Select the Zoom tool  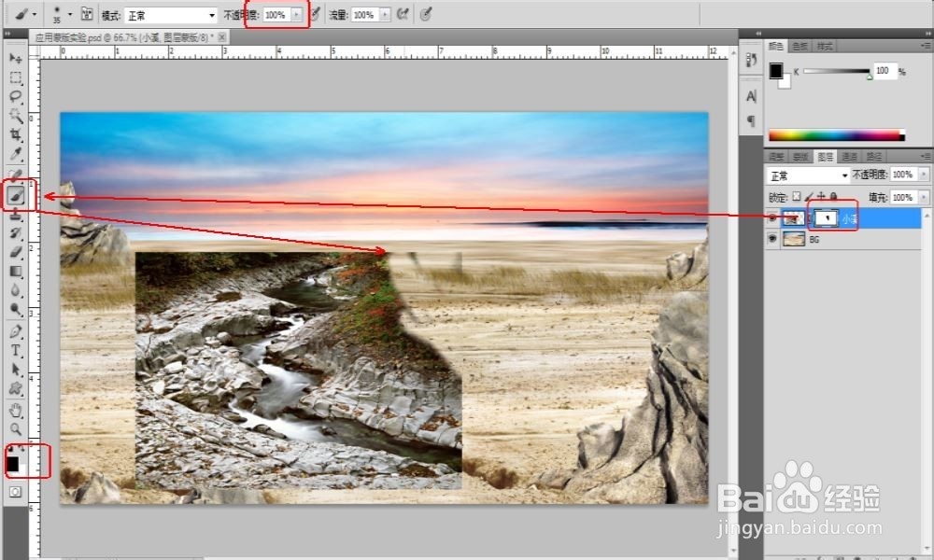[x=16, y=428]
